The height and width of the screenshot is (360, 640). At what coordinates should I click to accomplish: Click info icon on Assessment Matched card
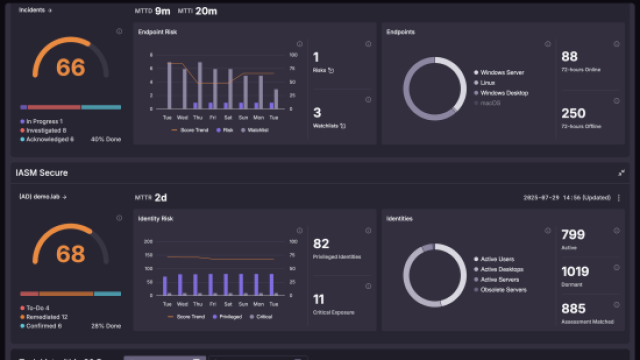[616, 305]
